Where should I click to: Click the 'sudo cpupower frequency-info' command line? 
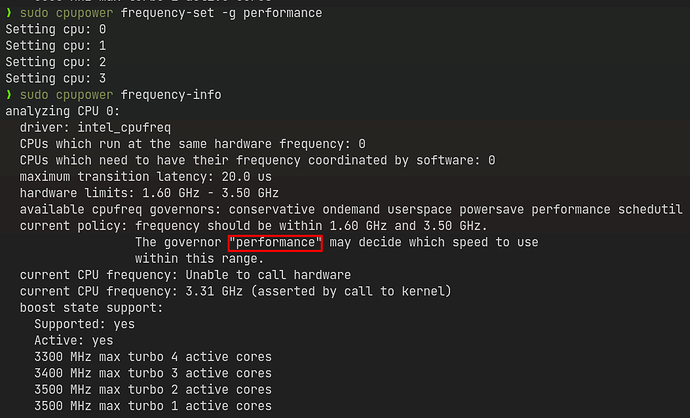[x=121, y=95]
